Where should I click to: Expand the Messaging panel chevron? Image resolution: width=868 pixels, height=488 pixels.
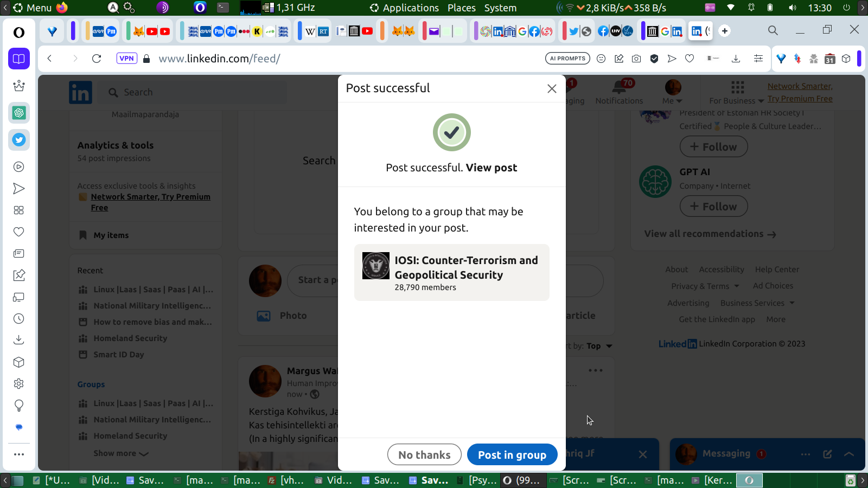[x=849, y=454]
